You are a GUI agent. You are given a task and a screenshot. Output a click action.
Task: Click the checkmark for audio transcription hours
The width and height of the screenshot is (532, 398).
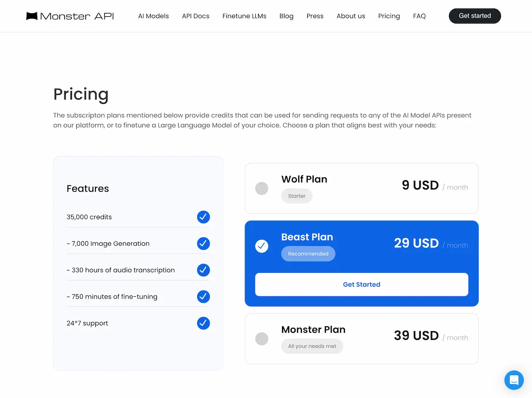pyautogui.click(x=203, y=270)
